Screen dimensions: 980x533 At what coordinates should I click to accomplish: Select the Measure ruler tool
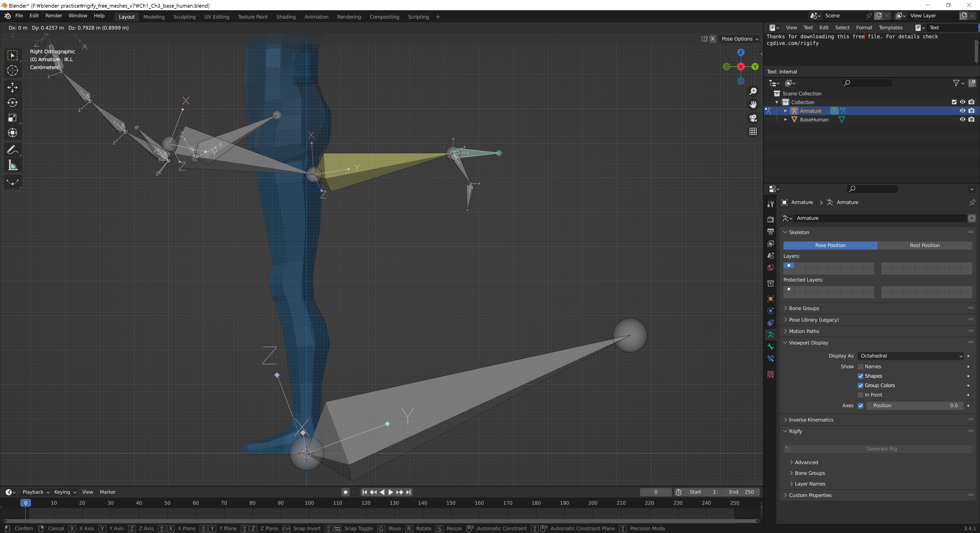pyautogui.click(x=13, y=165)
